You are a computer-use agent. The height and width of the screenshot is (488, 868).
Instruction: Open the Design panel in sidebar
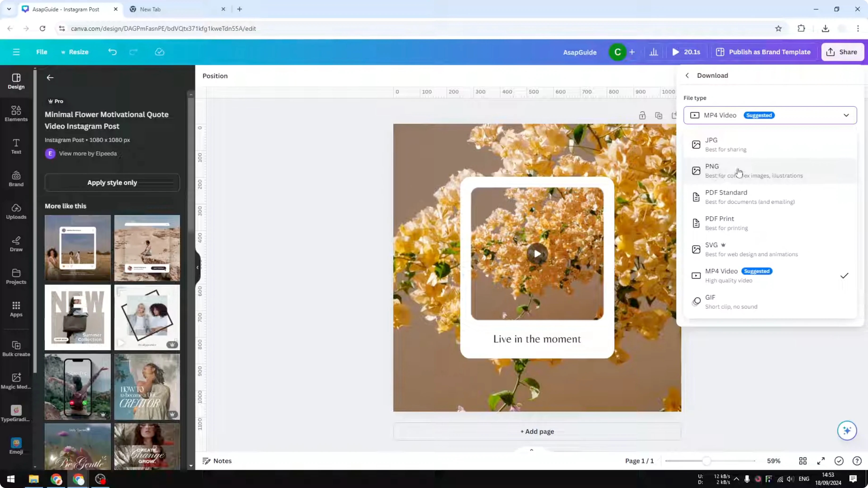[16, 82]
